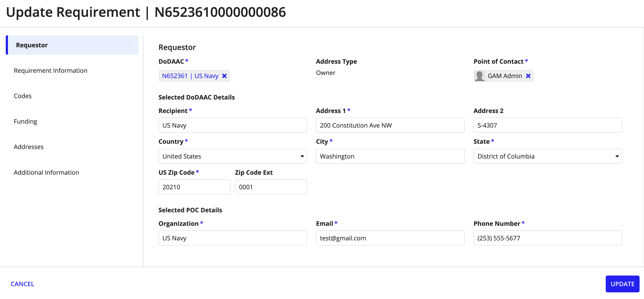Click the GAM Admin name text

point(505,76)
